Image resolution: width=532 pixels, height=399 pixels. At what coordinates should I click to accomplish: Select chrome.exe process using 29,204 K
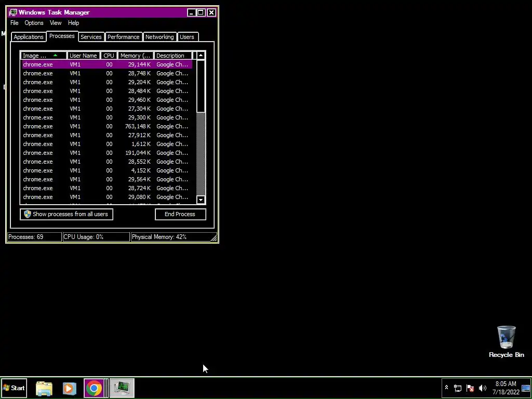[x=107, y=82]
